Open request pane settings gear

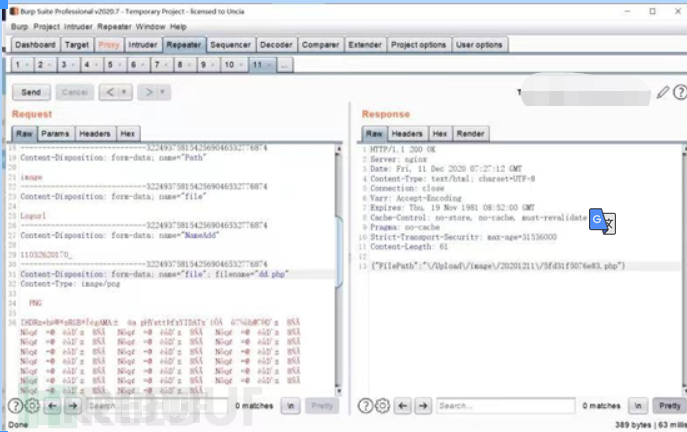(x=32, y=406)
